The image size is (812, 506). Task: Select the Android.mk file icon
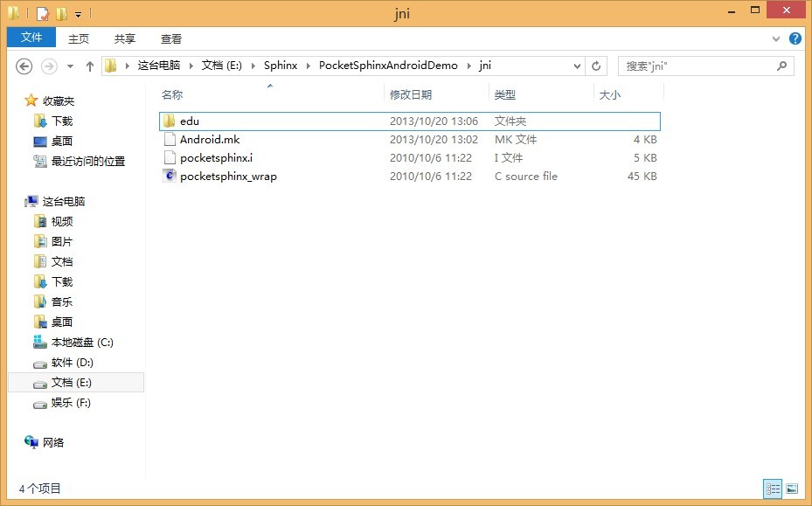[x=170, y=139]
